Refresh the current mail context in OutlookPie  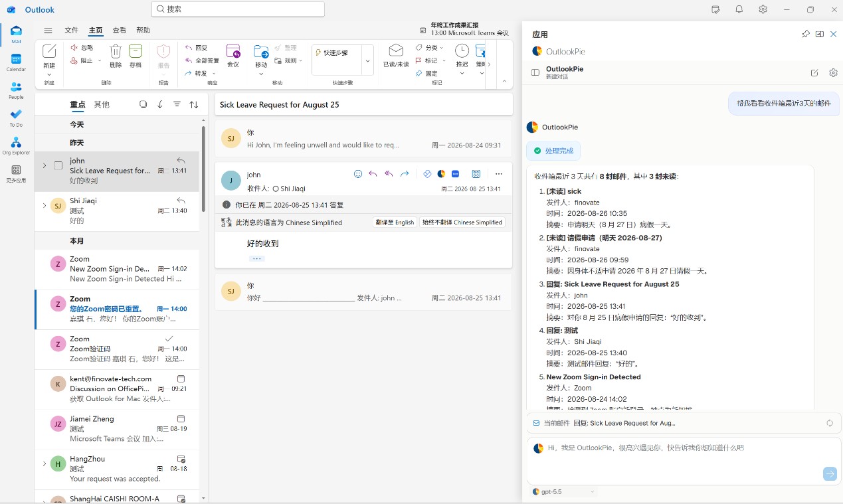click(830, 423)
